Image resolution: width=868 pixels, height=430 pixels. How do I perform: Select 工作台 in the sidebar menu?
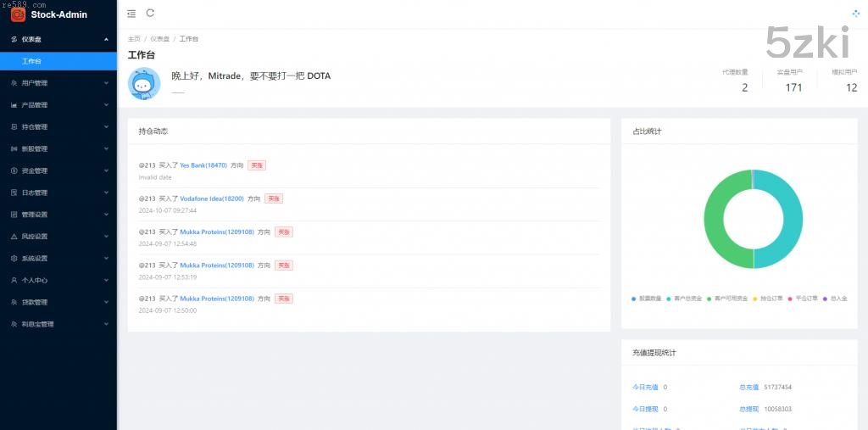(31, 61)
